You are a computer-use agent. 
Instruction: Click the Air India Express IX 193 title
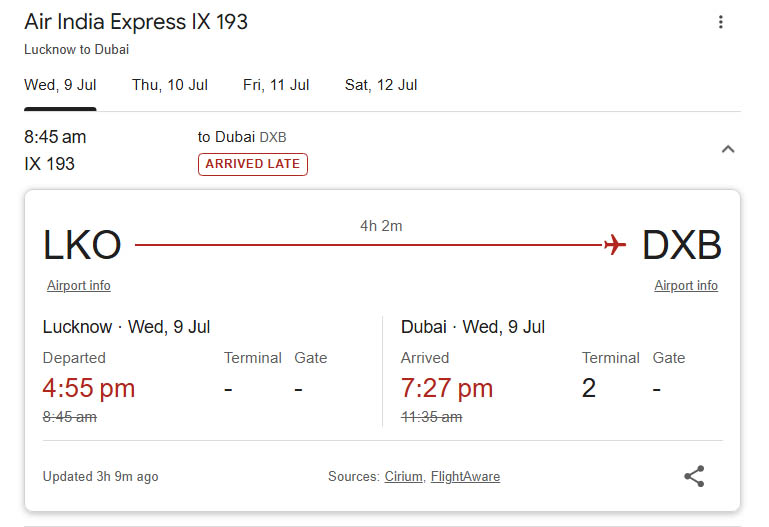point(136,22)
